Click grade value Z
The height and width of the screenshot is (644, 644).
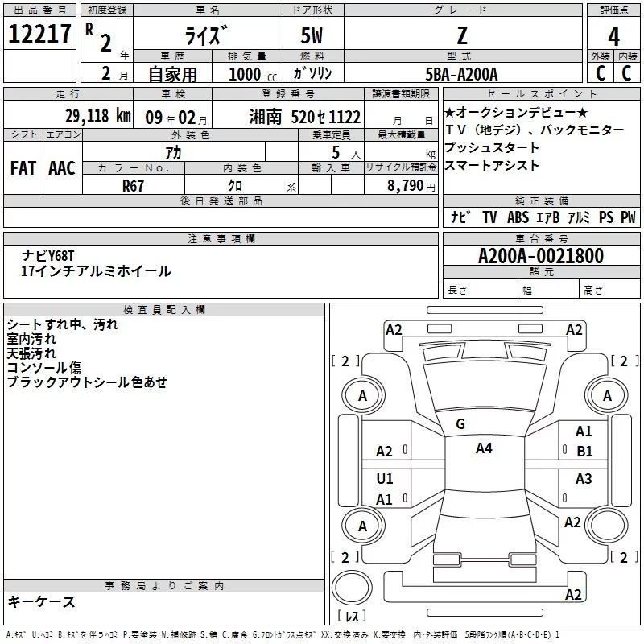click(462, 35)
